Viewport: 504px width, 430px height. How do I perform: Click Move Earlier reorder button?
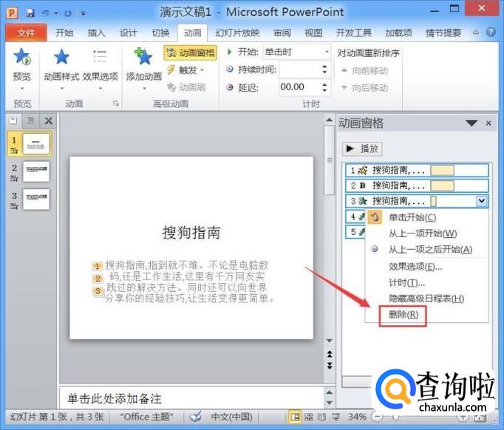tap(364, 71)
